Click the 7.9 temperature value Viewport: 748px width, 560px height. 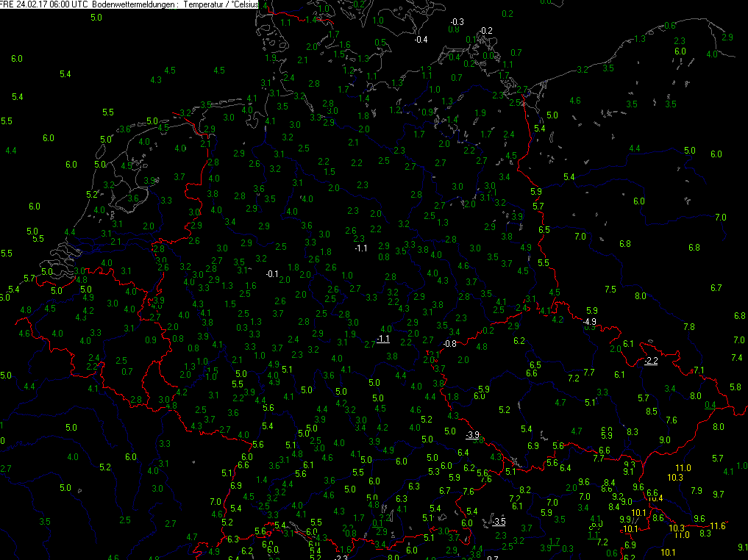697,490
